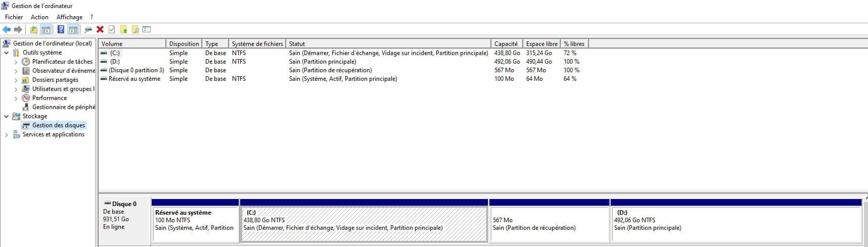868x247 pixels.
Task: Select the Réservé au système volume row
Action: [344, 79]
